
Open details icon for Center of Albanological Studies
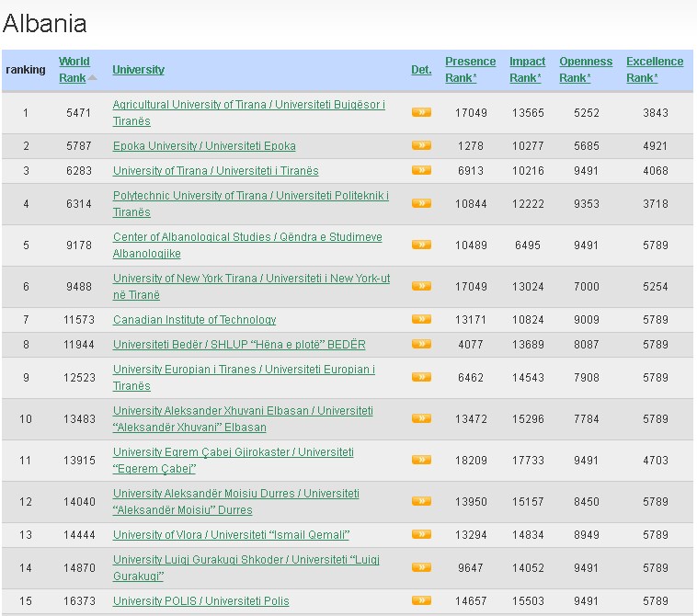[421, 245]
